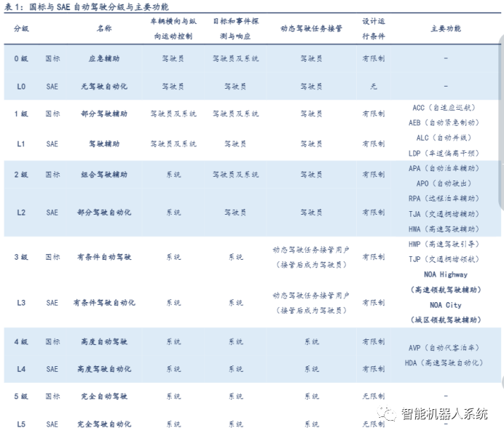This screenshot has width=504, height=436.
Task: Select the 完全驾驶自动化 name cell
Action: click(x=104, y=424)
